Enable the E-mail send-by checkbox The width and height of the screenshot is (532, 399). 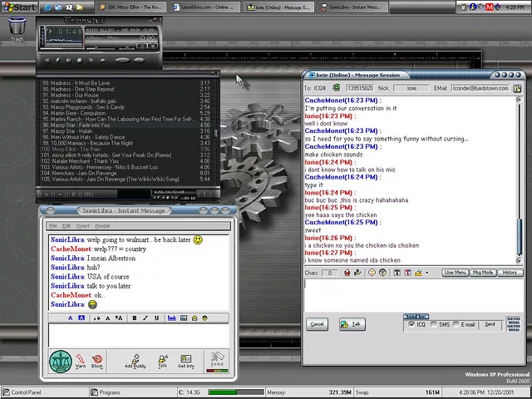pos(456,324)
